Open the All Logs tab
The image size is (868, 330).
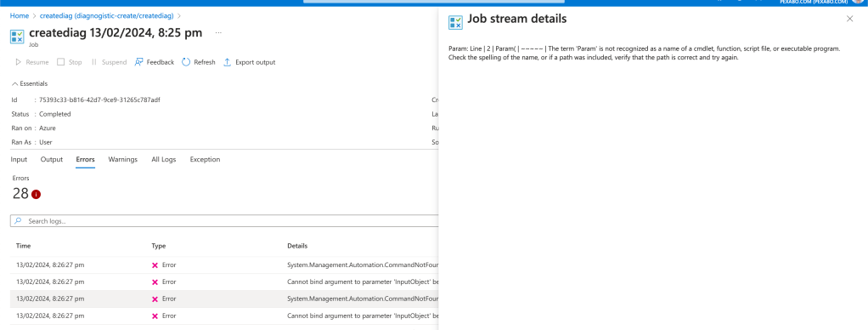tap(164, 159)
